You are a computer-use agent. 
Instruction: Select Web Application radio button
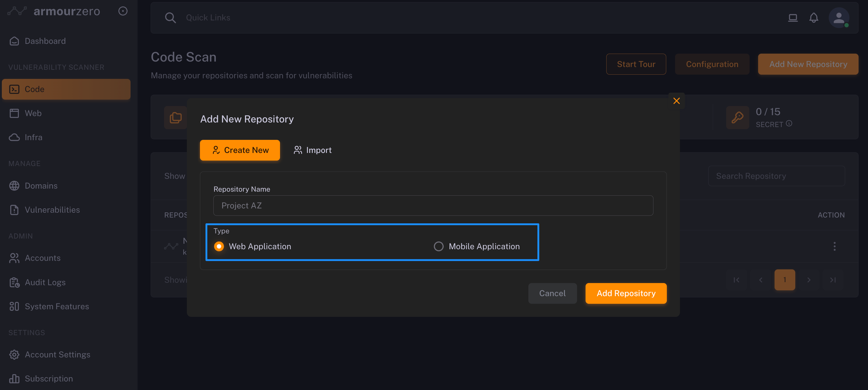coord(219,246)
